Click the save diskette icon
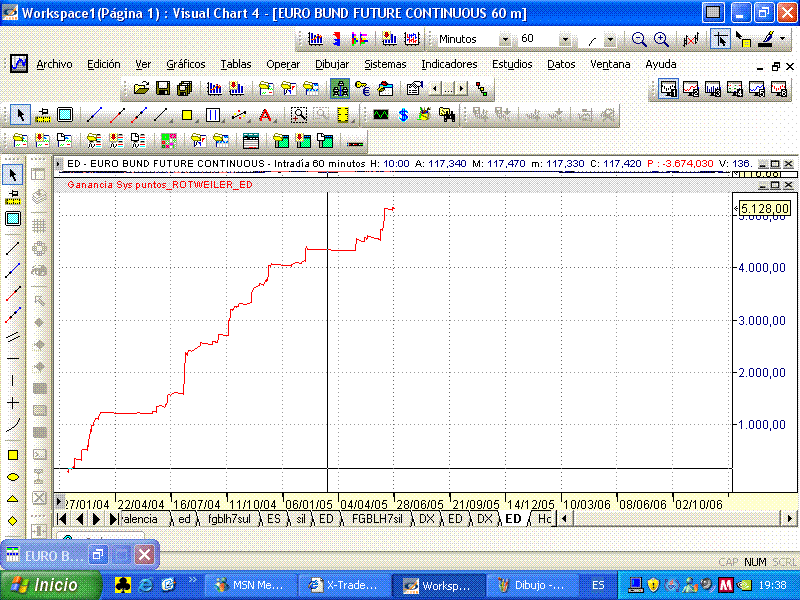Image resolution: width=800 pixels, height=600 pixels. tap(162, 89)
